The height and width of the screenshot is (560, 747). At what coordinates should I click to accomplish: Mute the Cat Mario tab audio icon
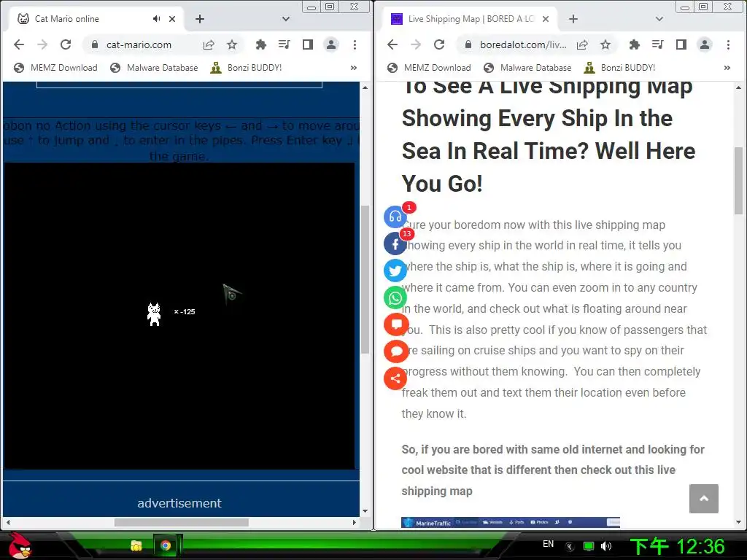coord(156,19)
